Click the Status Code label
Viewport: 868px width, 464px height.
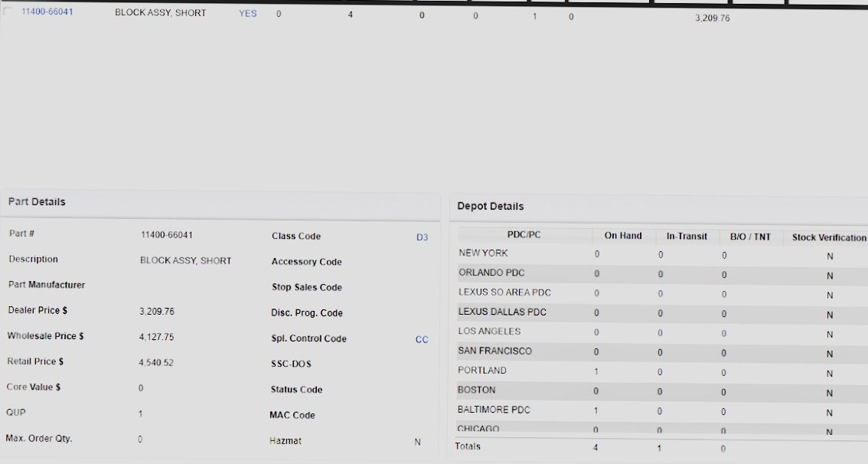[x=296, y=389]
